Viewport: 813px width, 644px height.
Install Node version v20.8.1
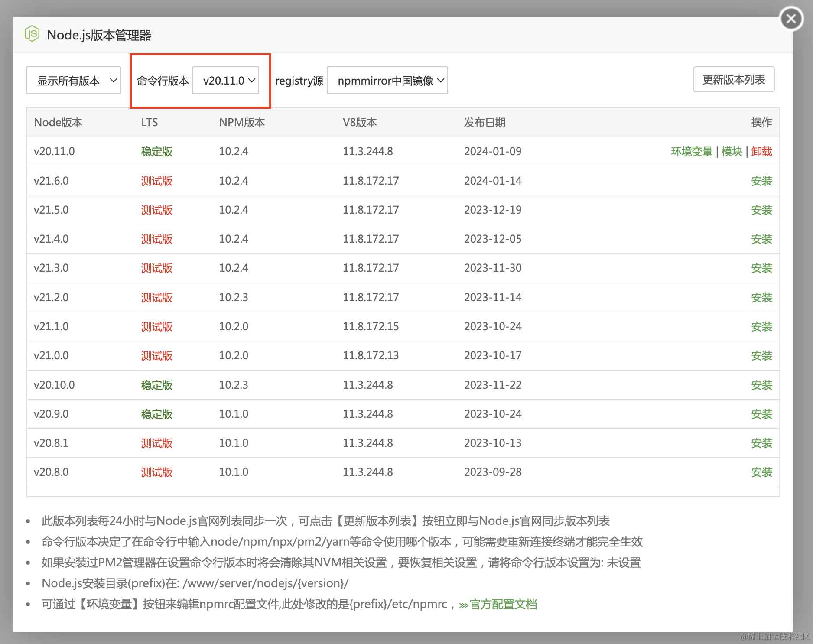(762, 443)
